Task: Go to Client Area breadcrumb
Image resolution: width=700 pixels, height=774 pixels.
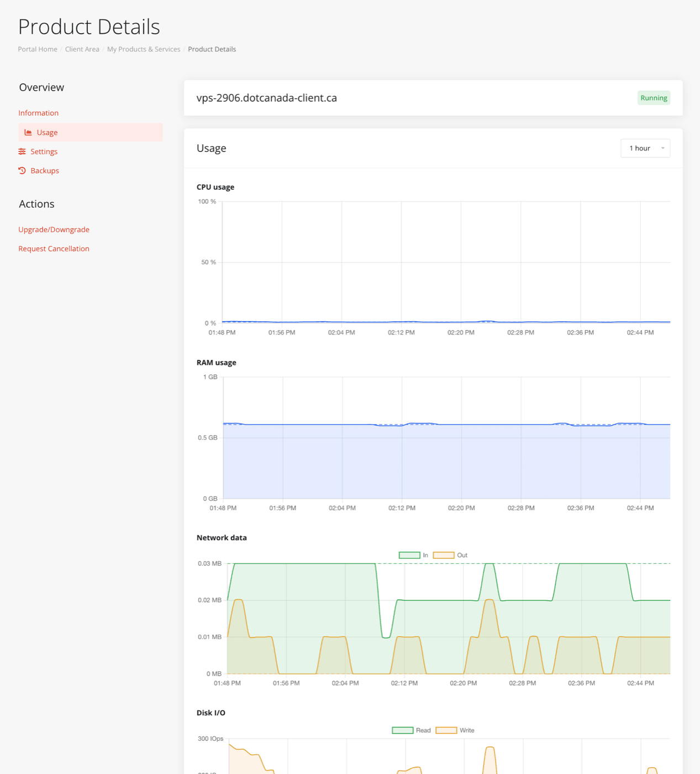Action: pyautogui.click(x=82, y=49)
